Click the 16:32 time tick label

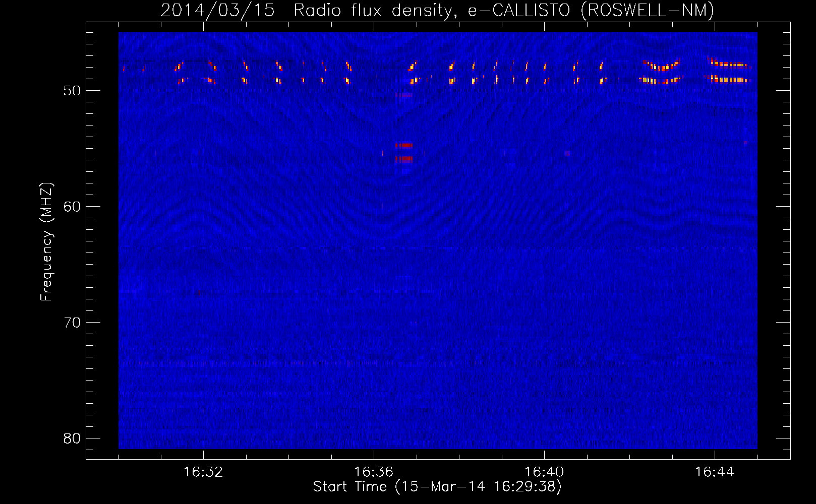pos(203,472)
